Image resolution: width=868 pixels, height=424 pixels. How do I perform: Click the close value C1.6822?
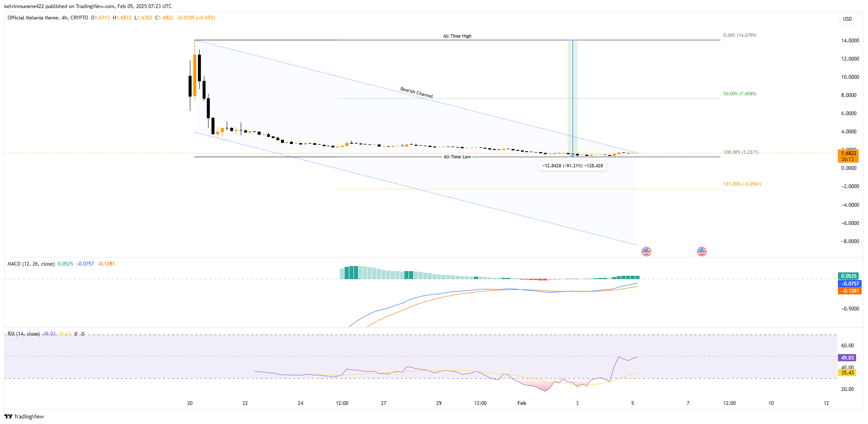click(164, 18)
